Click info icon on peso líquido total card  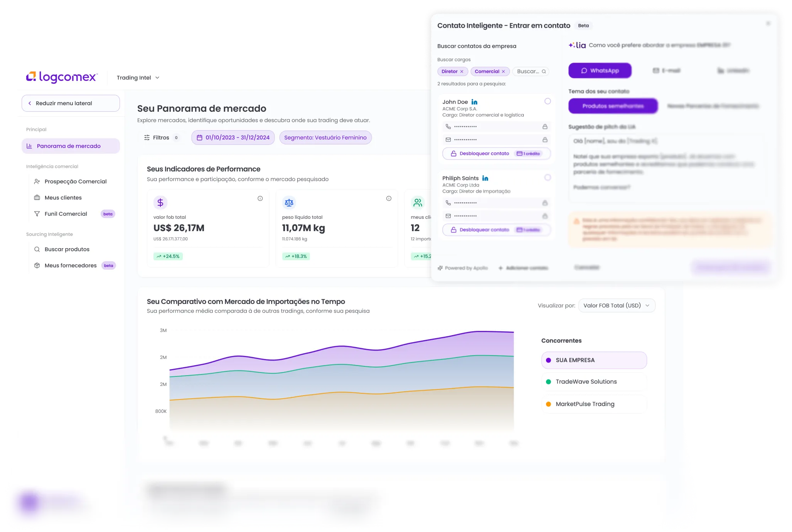(389, 198)
